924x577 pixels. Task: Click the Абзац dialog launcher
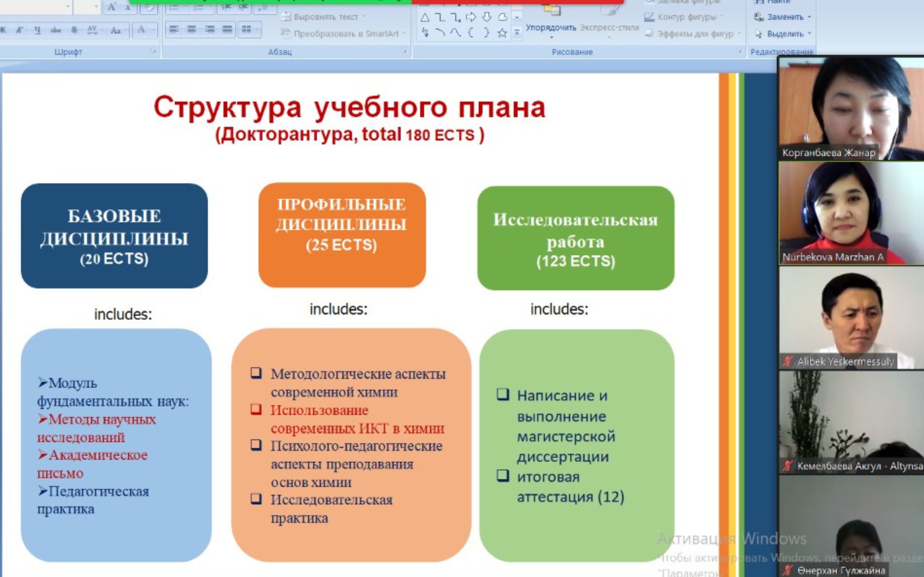tap(404, 51)
